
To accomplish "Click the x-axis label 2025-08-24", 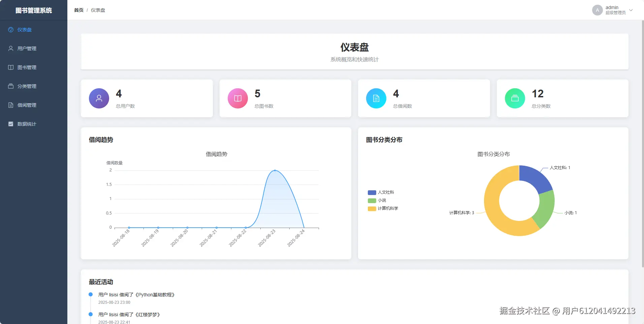I will (x=296, y=238).
